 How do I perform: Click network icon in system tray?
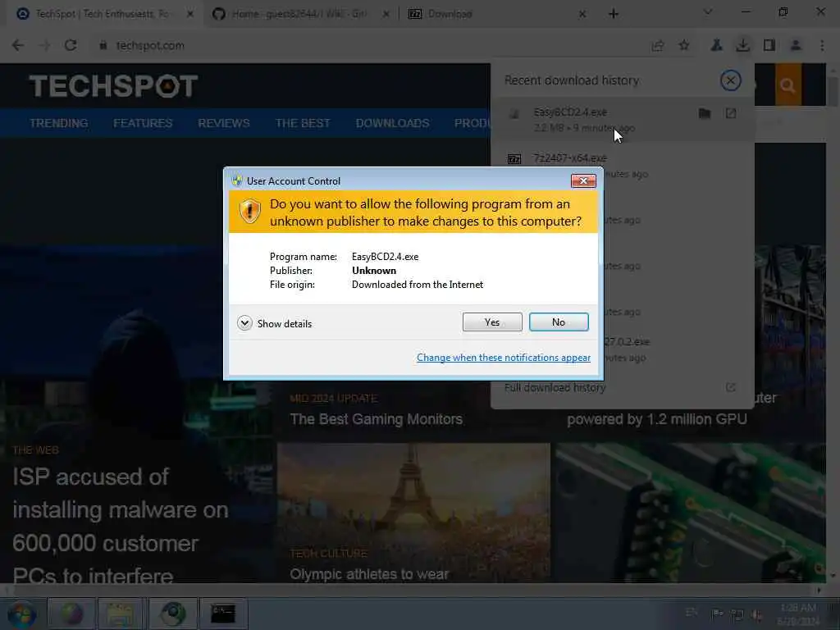click(x=737, y=614)
